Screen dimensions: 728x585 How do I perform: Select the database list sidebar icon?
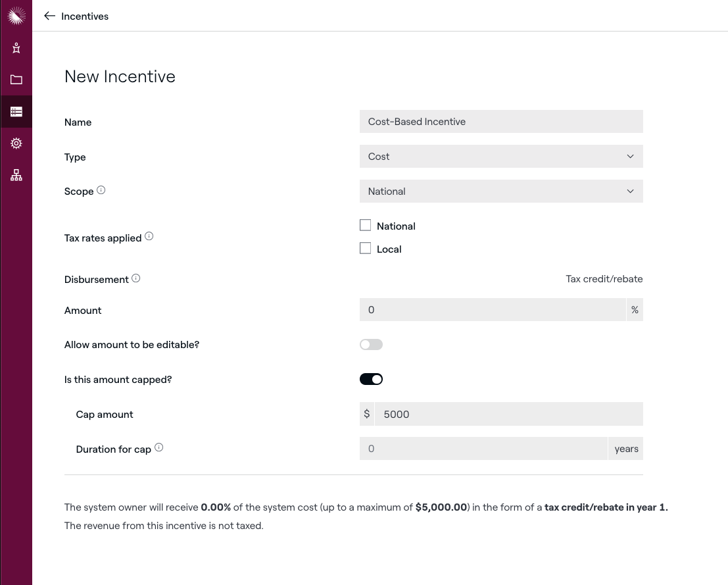16,112
